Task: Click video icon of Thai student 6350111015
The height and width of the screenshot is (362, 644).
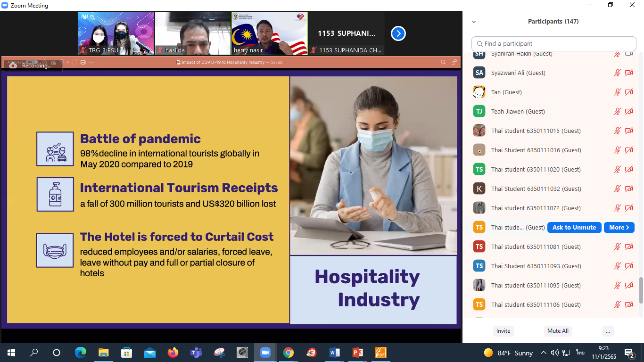Action: click(629, 131)
